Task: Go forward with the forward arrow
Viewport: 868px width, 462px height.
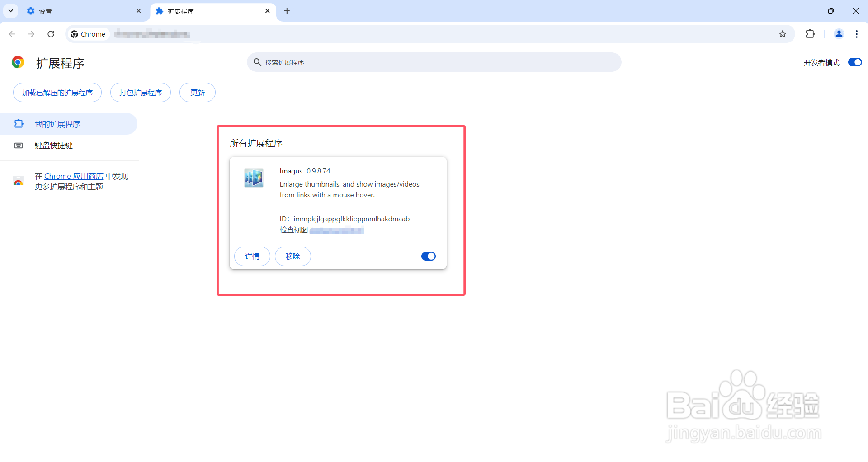Action: pos(31,34)
